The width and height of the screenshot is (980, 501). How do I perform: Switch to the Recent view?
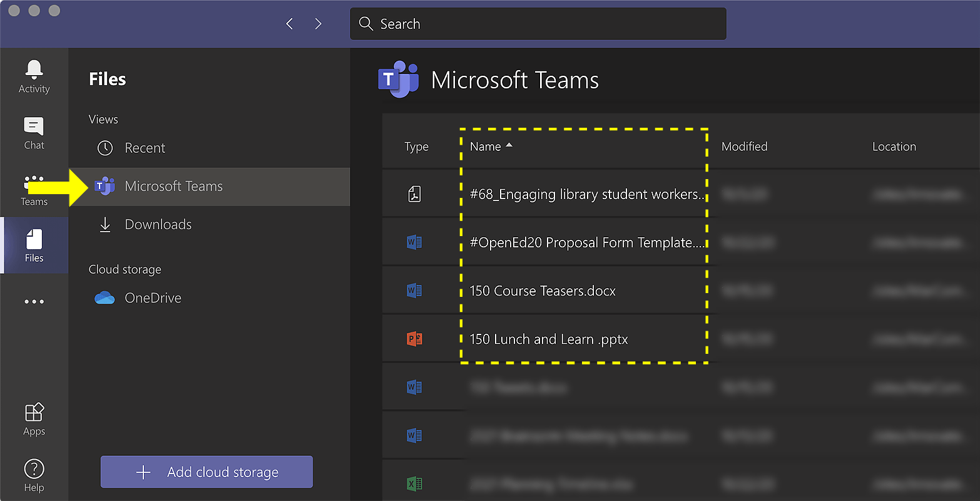pyautogui.click(x=145, y=148)
